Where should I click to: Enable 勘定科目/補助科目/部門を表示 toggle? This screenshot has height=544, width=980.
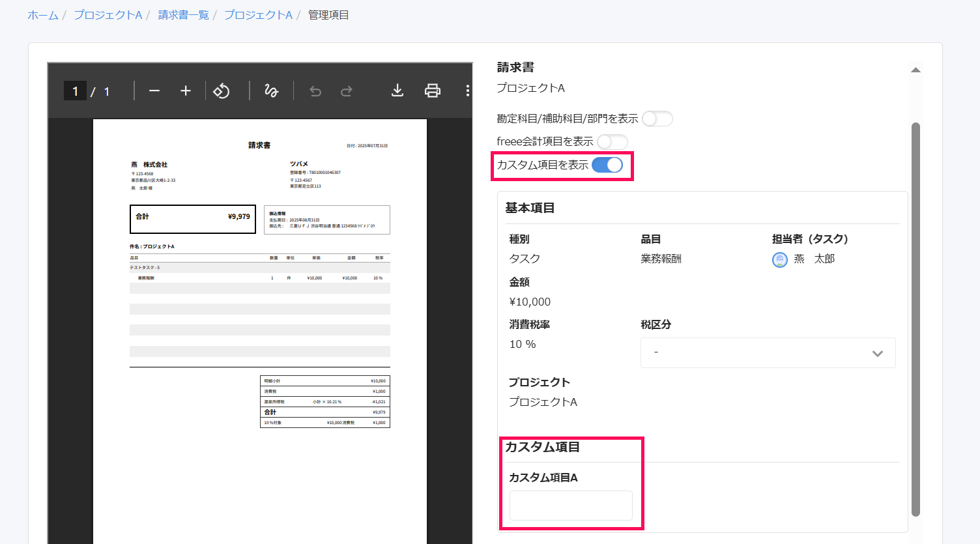pyautogui.click(x=657, y=119)
